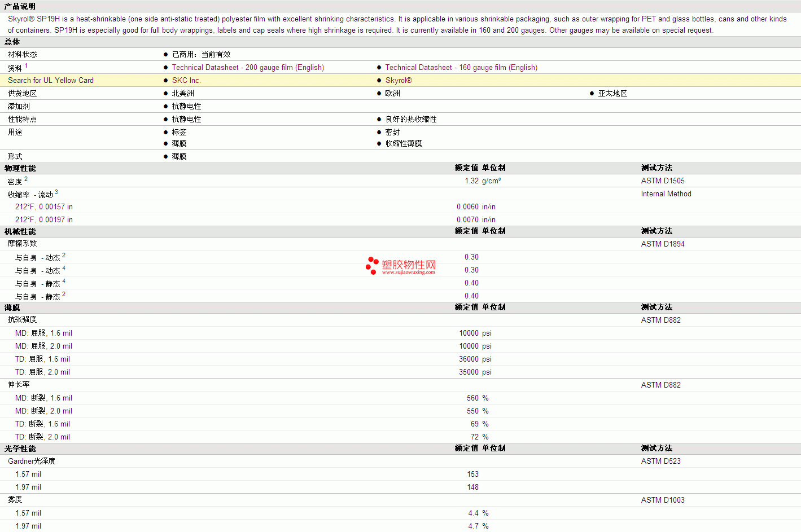Click the 形式 row label

click(x=15, y=156)
